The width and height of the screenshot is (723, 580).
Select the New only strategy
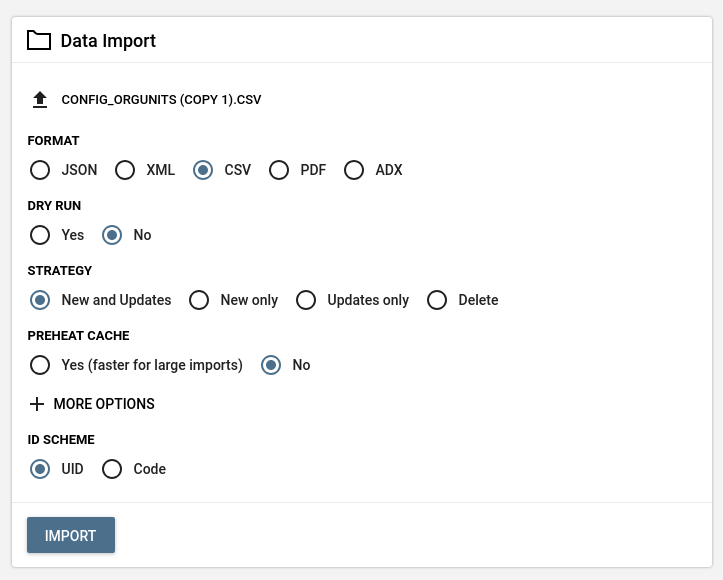tap(199, 300)
